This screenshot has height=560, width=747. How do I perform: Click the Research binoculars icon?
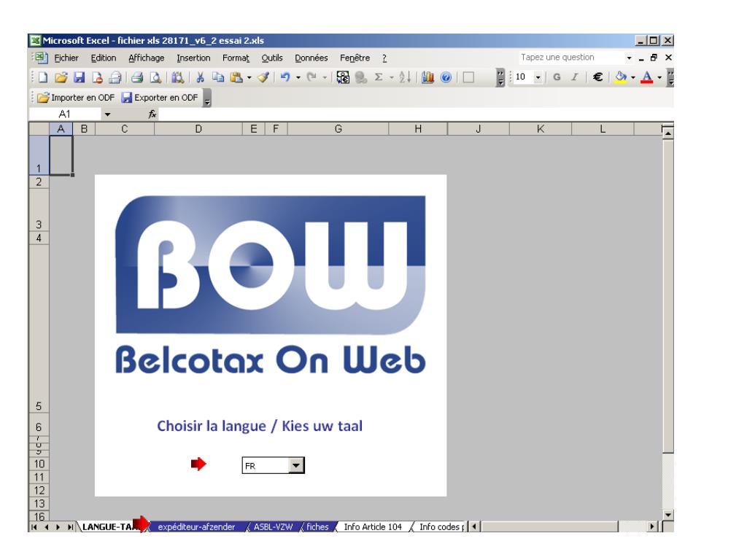click(178, 77)
